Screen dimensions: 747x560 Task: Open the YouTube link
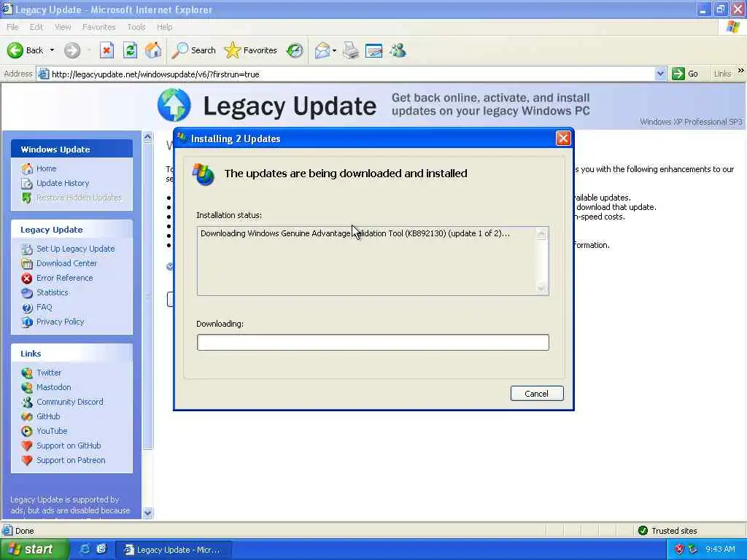pos(52,431)
